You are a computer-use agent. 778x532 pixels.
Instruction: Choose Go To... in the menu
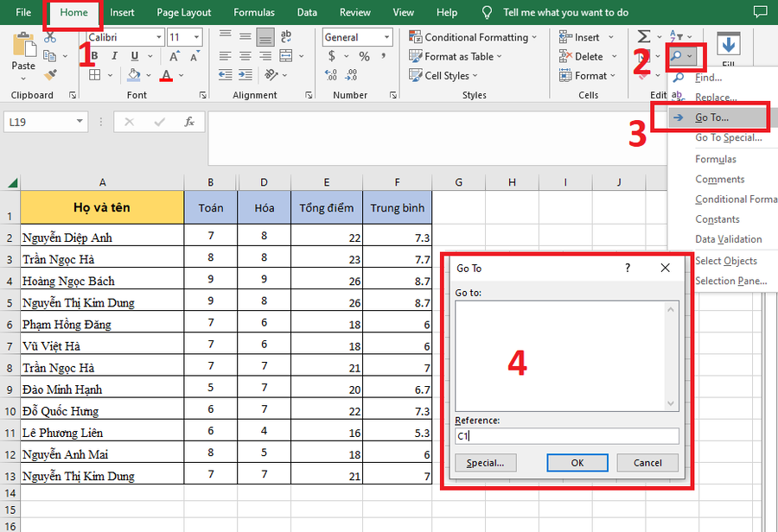click(719, 117)
